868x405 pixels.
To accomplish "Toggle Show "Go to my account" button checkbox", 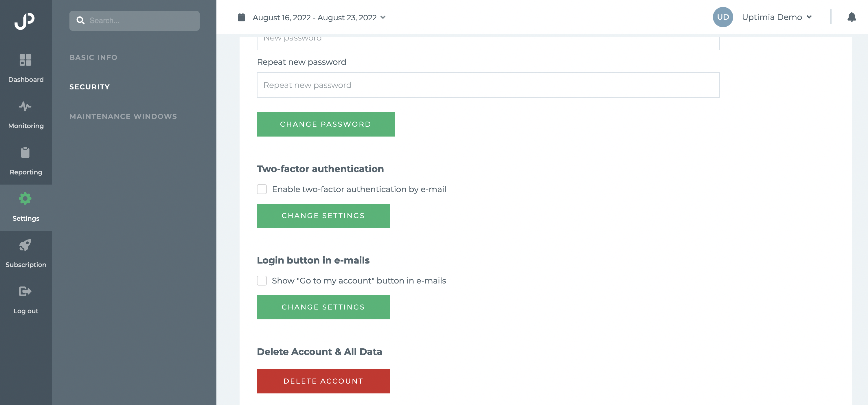I will [262, 281].
